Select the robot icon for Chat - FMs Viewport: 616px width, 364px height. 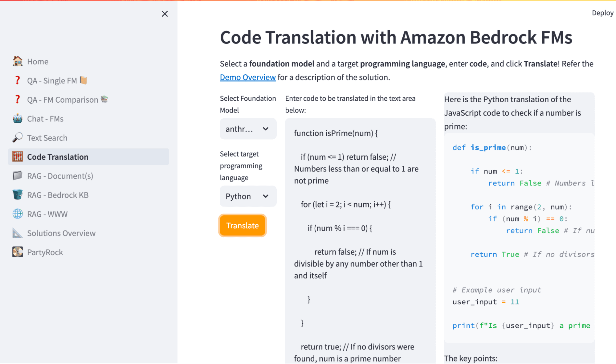18,118
